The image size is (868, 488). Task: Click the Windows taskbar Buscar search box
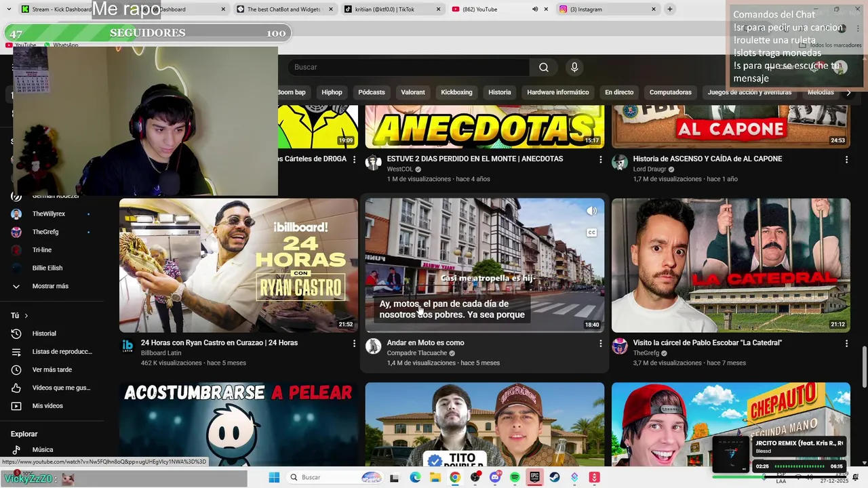coord(335,477)
